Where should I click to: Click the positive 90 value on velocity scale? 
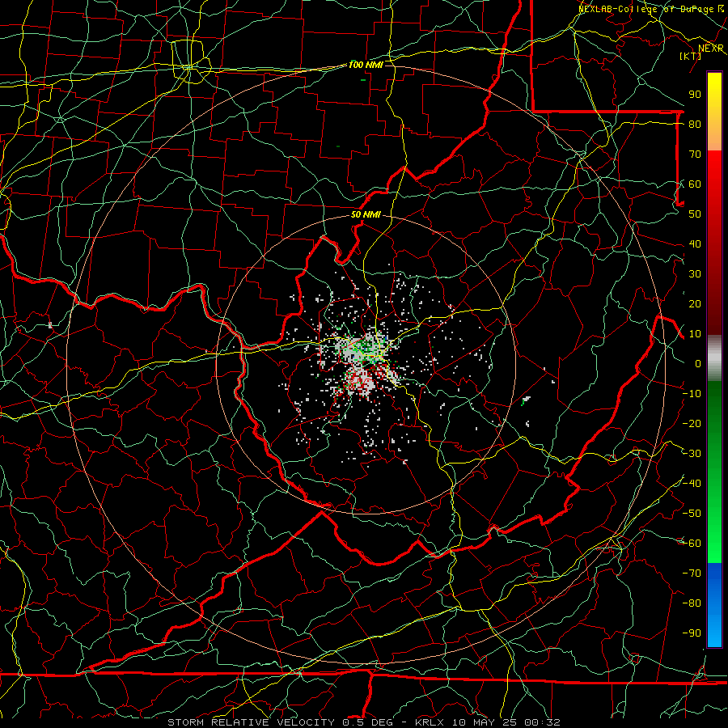tap(695, 95)
